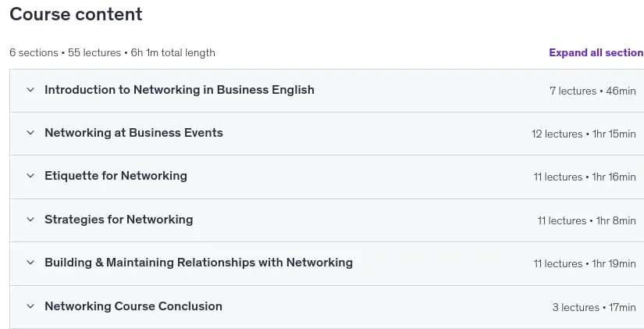The width and height of the screenshot is (644, 329).
Task: Toggle the Building & Maintaining Relationships chevron
Action: point(30,263)
